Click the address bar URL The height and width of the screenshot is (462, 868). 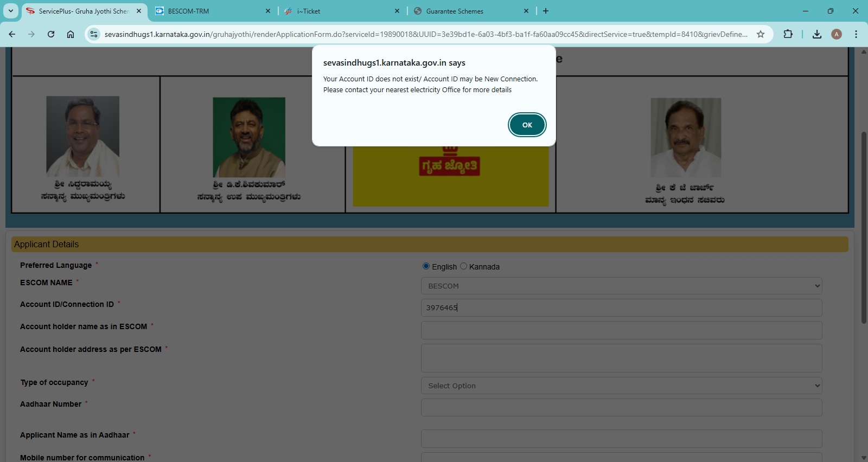[x=426, y=34]
